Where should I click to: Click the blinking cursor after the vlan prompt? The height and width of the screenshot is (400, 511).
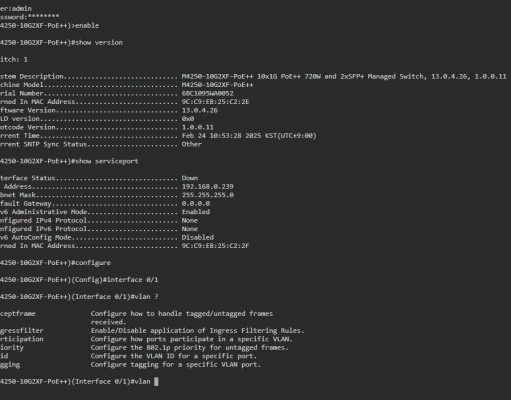coord(156,381)
